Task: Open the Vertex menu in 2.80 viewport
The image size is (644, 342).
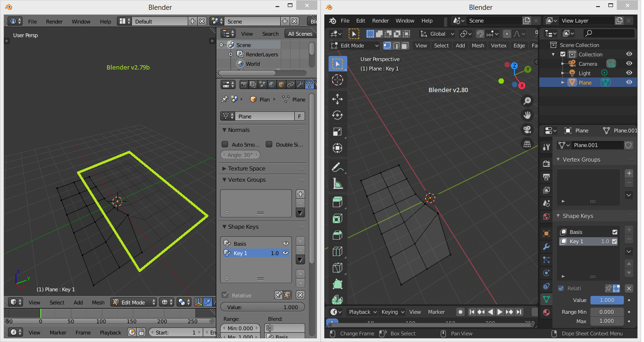Action: coord(498,46)
